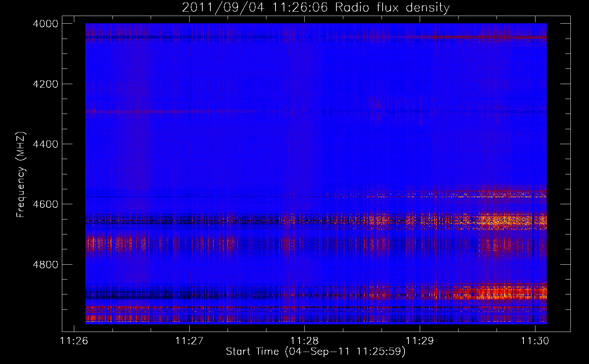Click the 11:28 time axis label

(x=305, y=341)
